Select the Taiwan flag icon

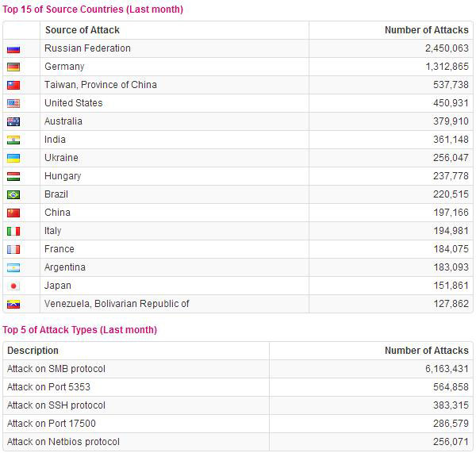(13, 86)
